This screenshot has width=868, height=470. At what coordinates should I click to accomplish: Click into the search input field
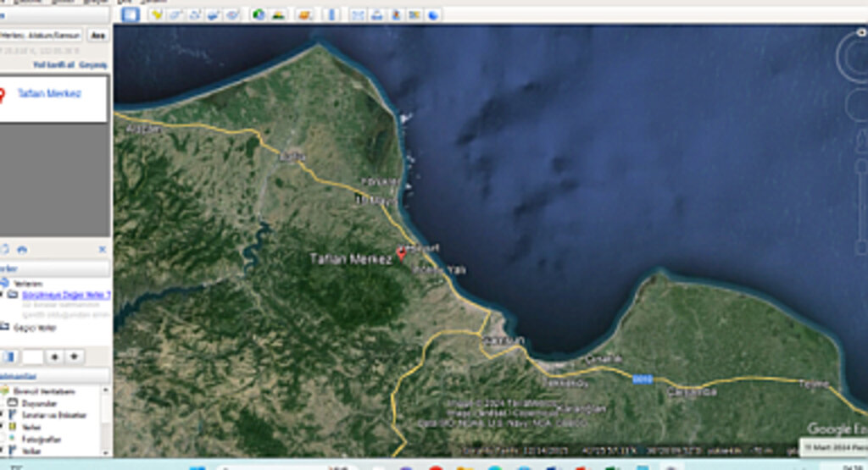tap(41, 36)
